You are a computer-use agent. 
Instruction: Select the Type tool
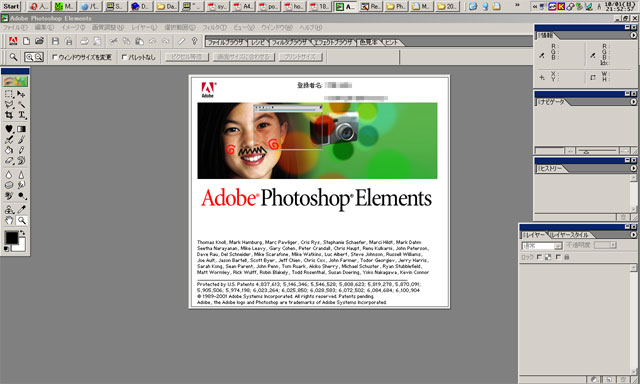[21, 115]
